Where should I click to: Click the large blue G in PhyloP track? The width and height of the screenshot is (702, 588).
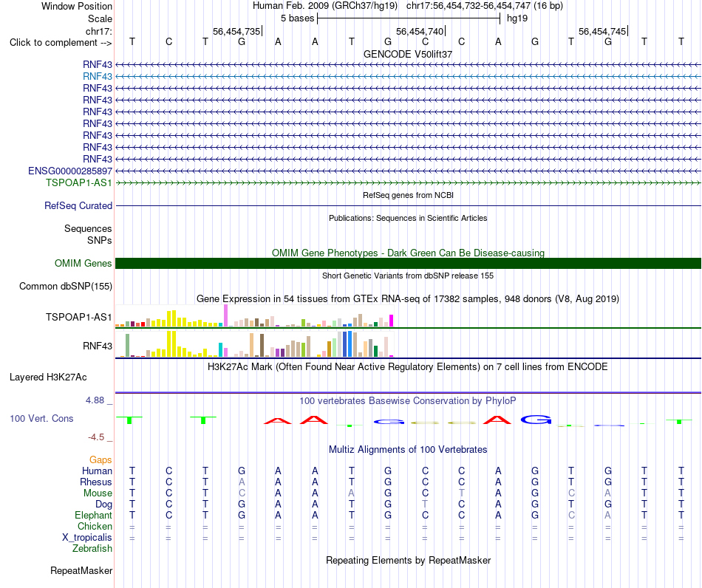point(536,420)
